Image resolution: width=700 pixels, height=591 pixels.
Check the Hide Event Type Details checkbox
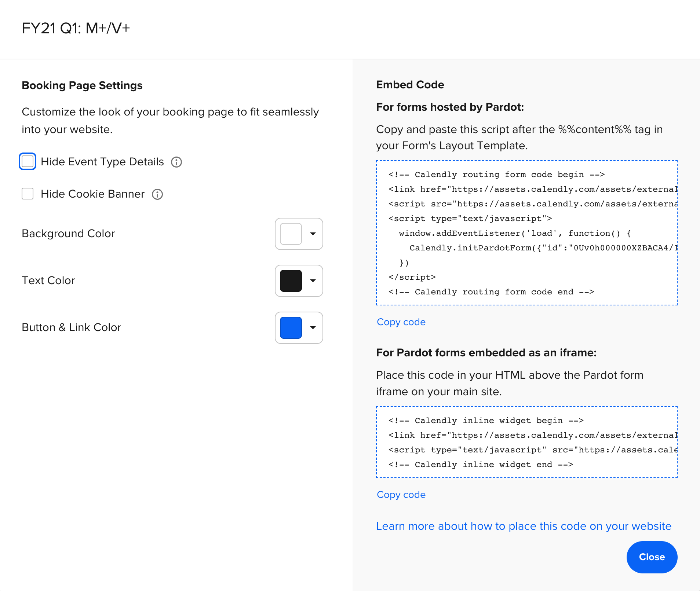(28, 161)
